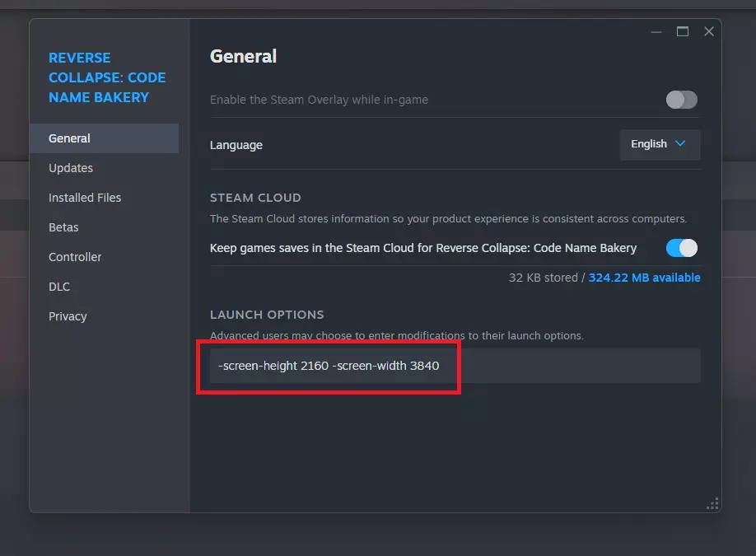Open the Updates section

coord(71,168)
